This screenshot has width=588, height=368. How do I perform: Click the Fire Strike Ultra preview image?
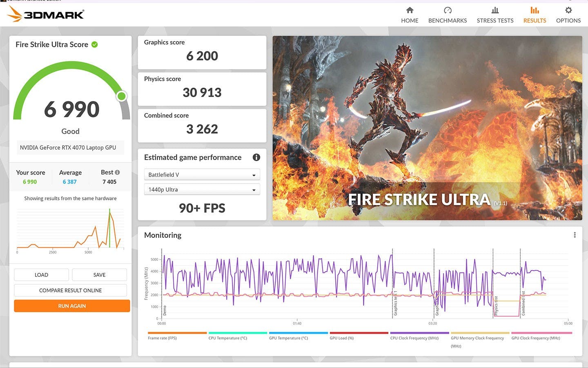[x=427, y=128]
